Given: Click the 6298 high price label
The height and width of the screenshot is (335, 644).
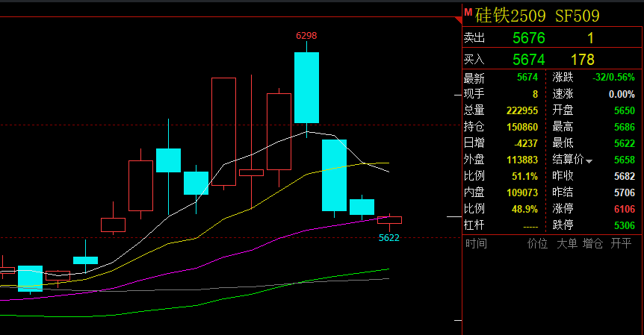Looking at the screenshot, I should (x=306, y=35).
